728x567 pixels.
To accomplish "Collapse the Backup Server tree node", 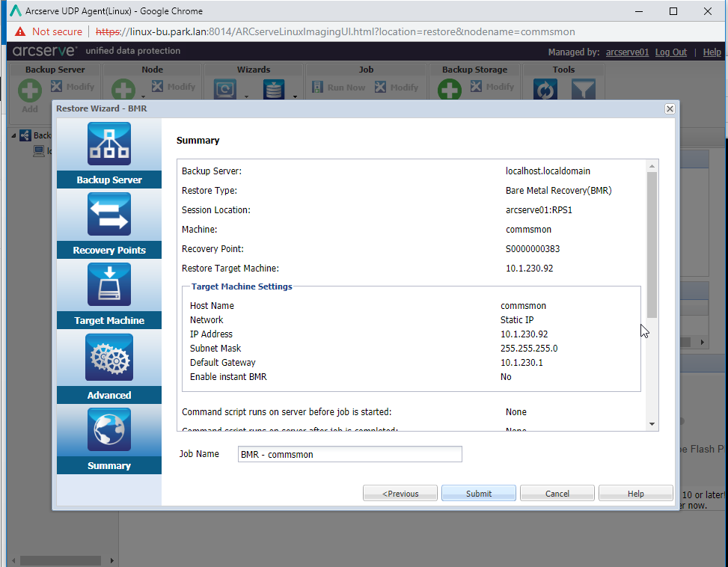I will (x=13, y=135).
